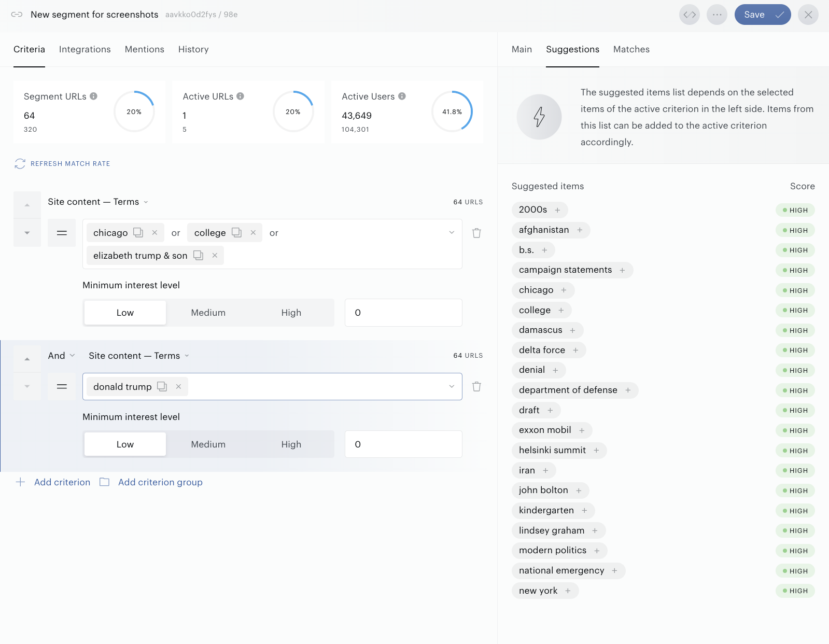Add afghanistan suggestion with plus icon
Screen dimensions: 829x644
[x=580, y=230]
